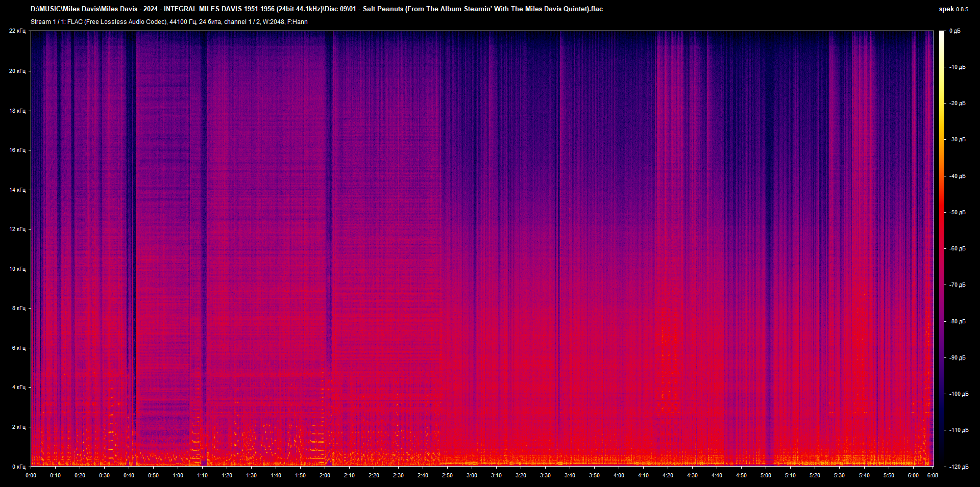Click the '6:00' time axis label
The image size is (980, 487).
coord(913,475)
